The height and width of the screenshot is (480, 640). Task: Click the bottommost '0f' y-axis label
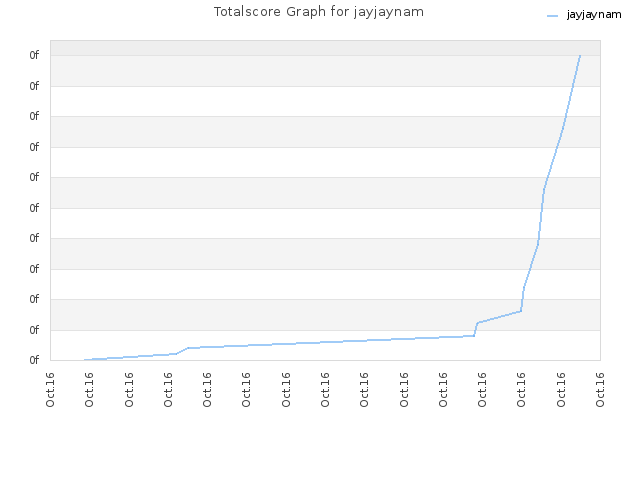pyautogui.click(x=34, y=360)
